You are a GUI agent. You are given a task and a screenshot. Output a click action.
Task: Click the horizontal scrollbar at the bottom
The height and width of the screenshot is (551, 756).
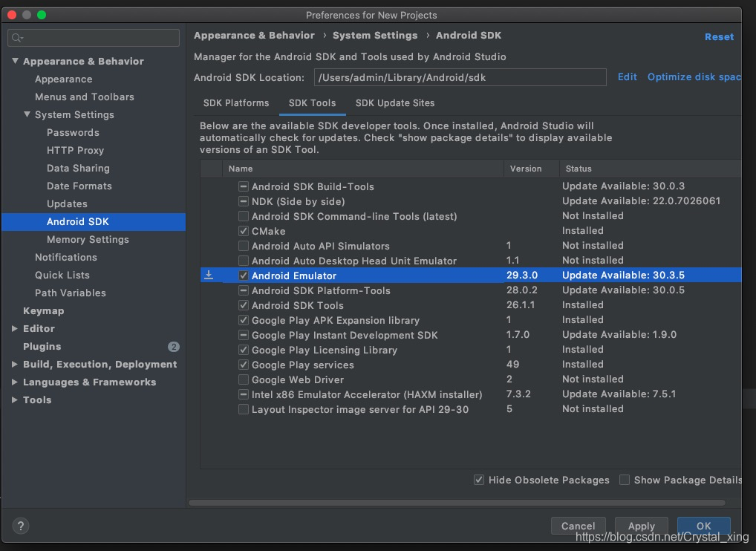(457, 503)
